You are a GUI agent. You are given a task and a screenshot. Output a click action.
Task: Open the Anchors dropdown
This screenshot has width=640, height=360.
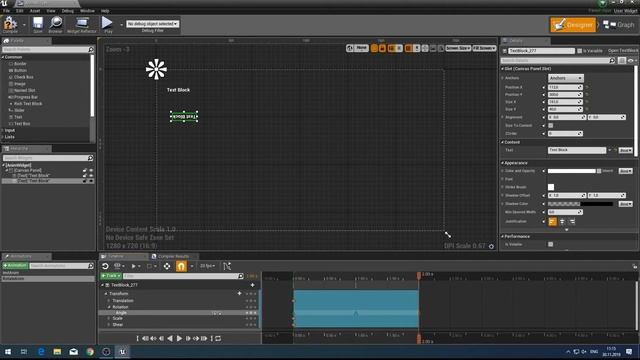[x=566, y=78]
